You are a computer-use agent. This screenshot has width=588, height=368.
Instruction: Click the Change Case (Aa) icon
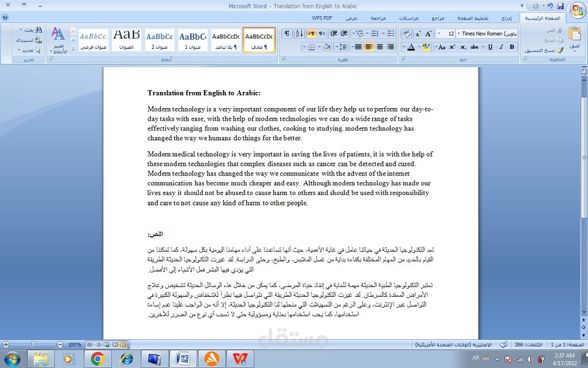[x=442, y=47]
